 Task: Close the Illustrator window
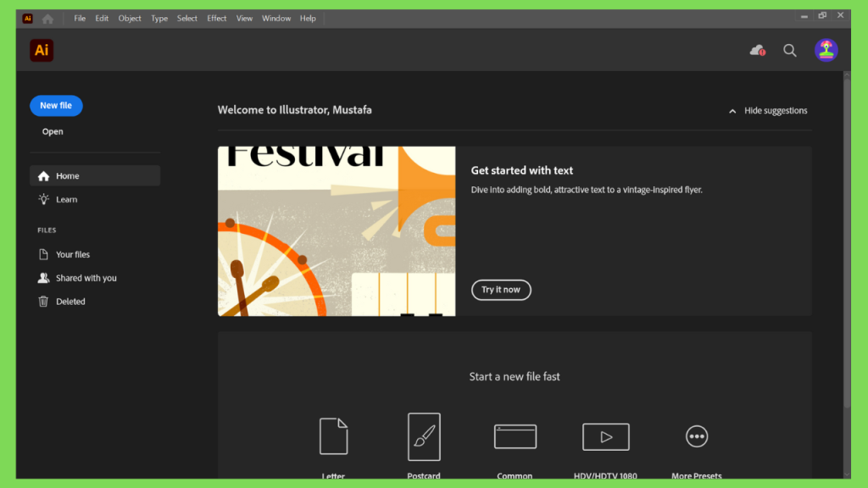coord(840,15)
